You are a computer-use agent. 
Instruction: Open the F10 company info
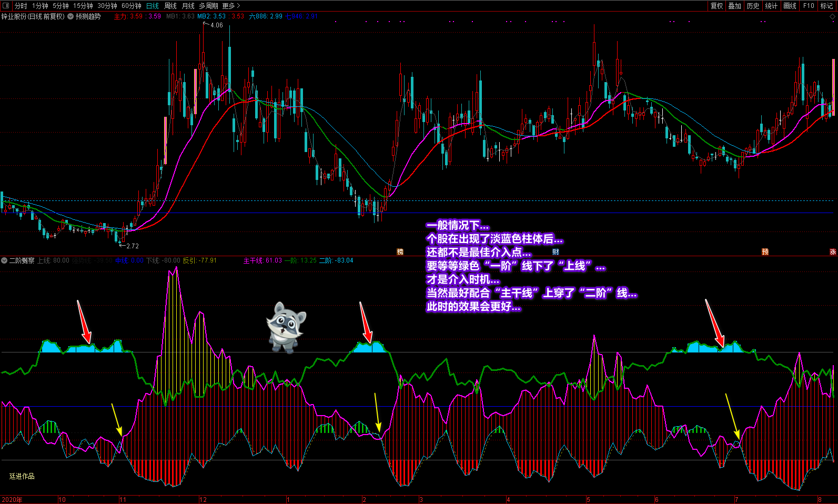[x=809, y=6]
